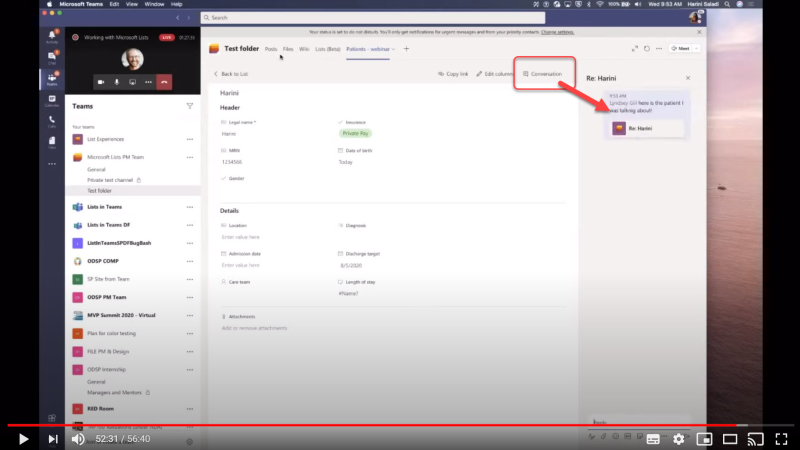Click the YouTube settings gear icon

click(x=679, y=439)
